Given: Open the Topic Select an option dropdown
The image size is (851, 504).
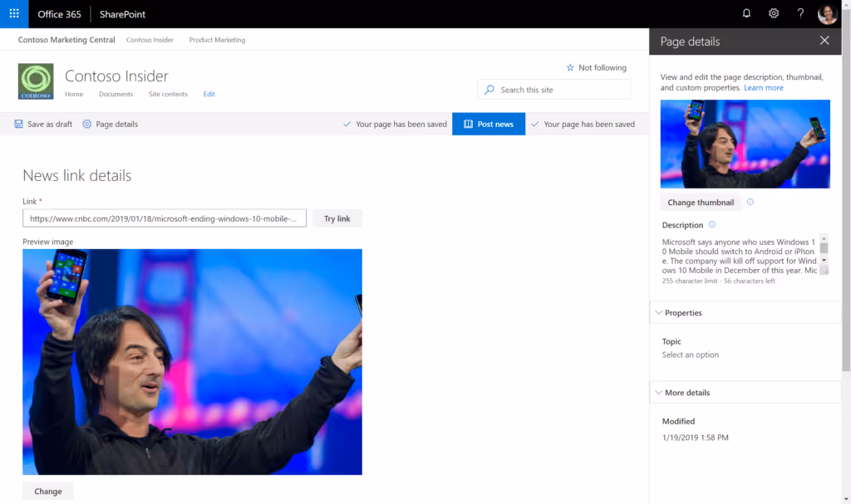Looking at the screenshot, I should pyautogui.click(x=690, y=355).
